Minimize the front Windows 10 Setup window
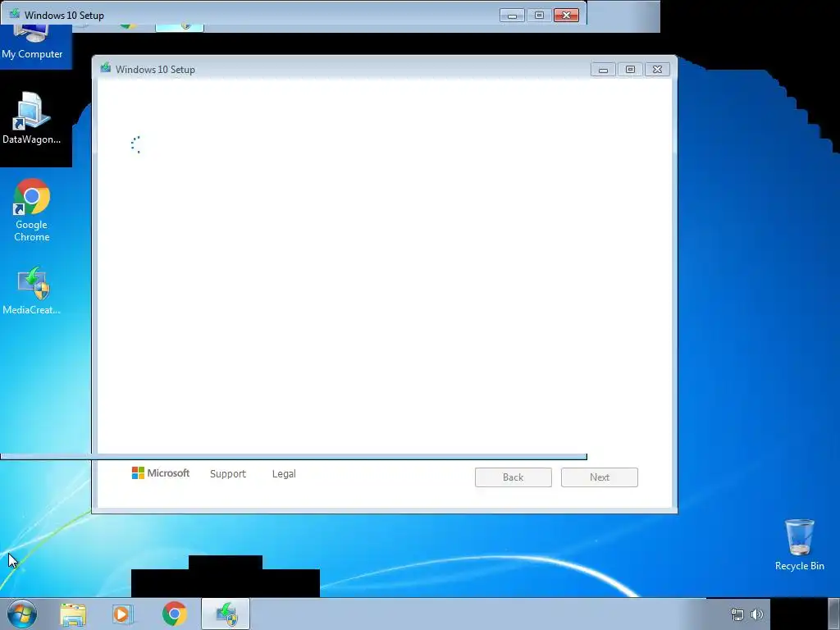The height and width of the screenshot is (630, 840). tap(603, 70)
